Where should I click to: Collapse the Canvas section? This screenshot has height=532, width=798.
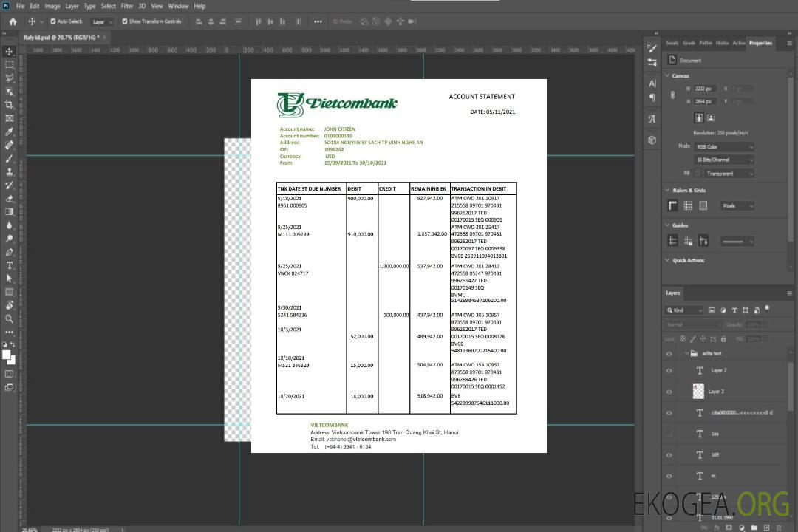667,76
